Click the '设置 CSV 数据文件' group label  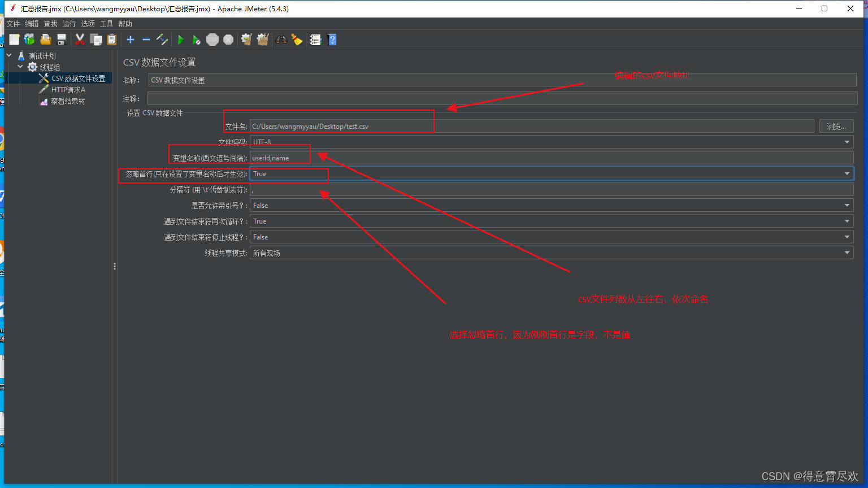[x=155, y=113]
